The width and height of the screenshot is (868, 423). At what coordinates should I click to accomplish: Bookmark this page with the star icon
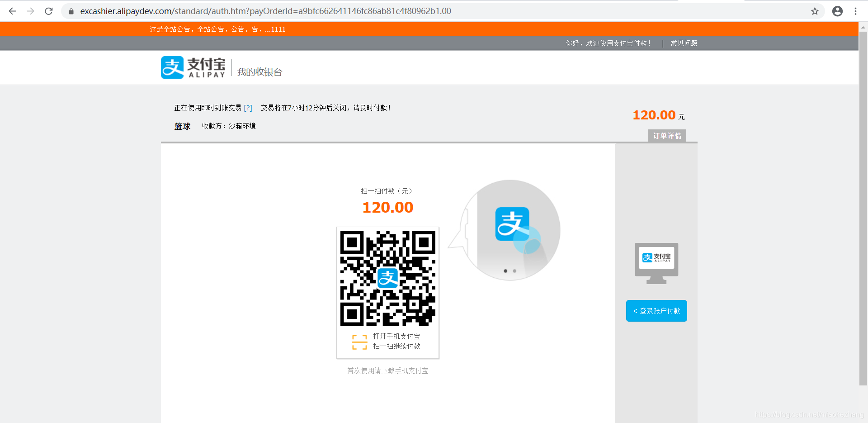pos(815,11)
